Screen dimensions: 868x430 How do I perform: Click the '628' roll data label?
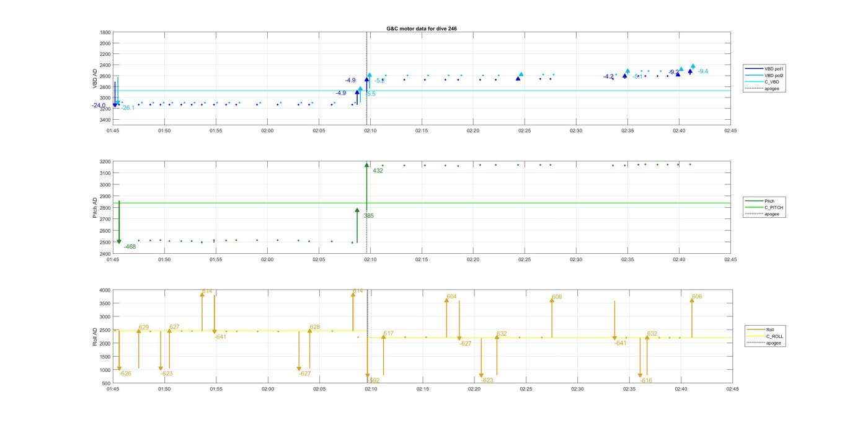coord(315,327)
